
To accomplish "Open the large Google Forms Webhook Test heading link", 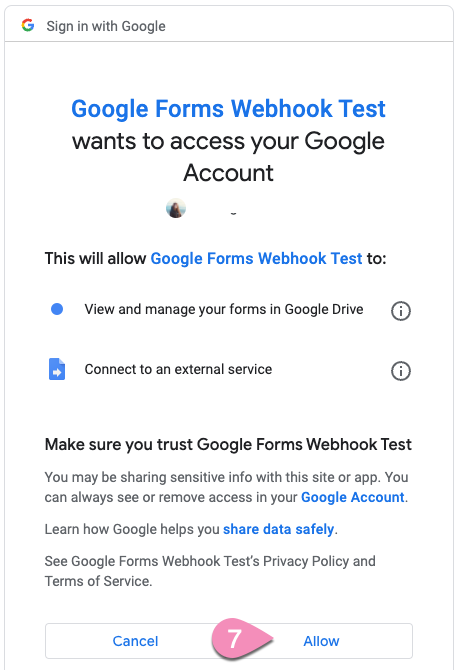I will [x=228, y=109].
